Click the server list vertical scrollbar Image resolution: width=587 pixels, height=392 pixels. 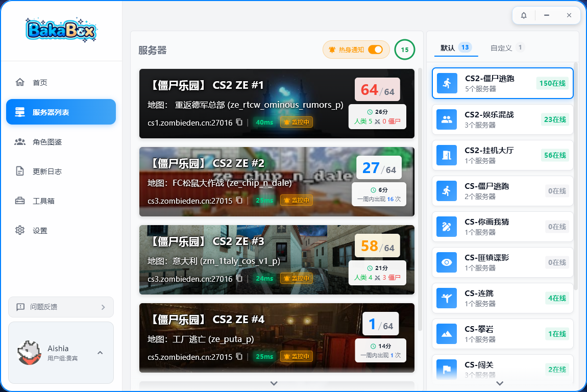420,199
